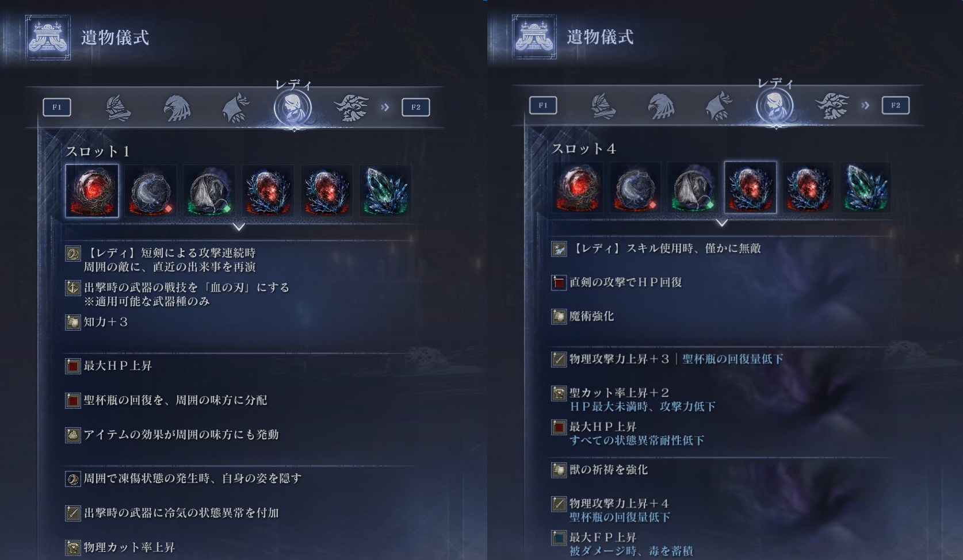
Task: Select the 最大ＨＰ上昇 effect entry in left panel
Action: coord(109,366)
